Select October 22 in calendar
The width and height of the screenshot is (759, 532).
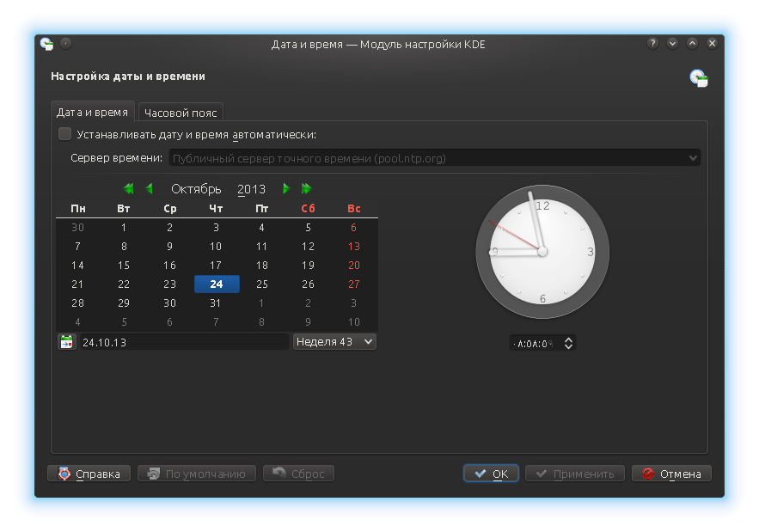click(x=124, y=284)
